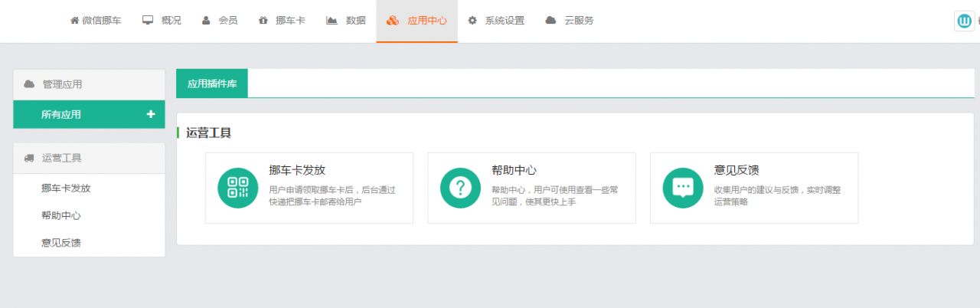Switch to the 应用插件库 tab

(212, 84)
